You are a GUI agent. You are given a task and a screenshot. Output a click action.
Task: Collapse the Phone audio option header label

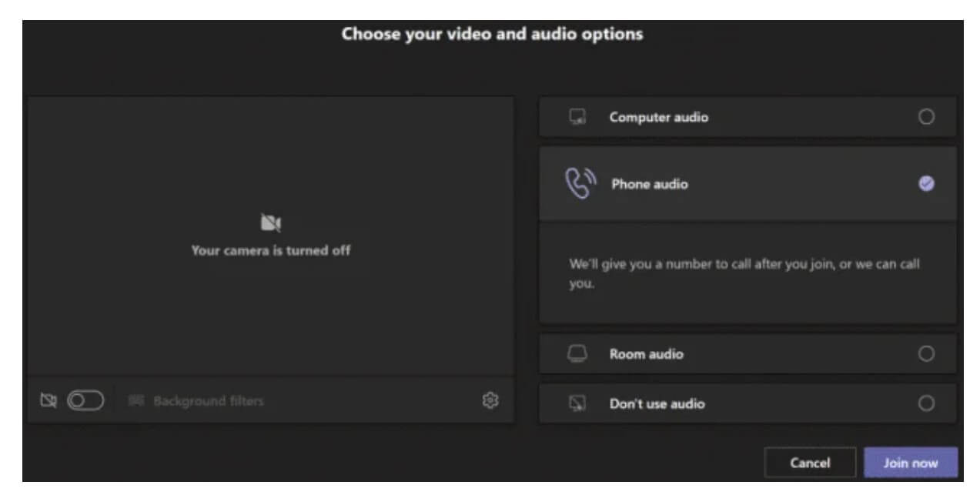(650, 184)
